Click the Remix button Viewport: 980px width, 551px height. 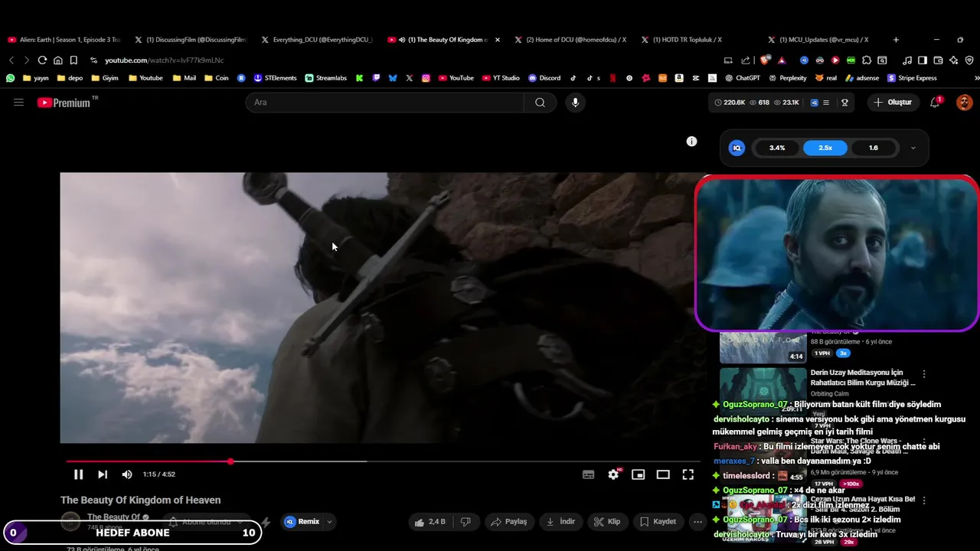coord(302,522)
